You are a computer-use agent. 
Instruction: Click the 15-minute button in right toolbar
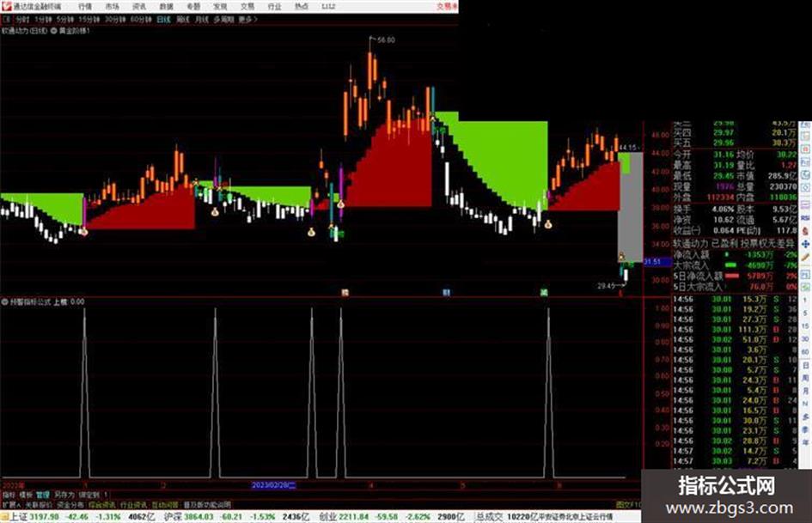(x=805, y=325)
